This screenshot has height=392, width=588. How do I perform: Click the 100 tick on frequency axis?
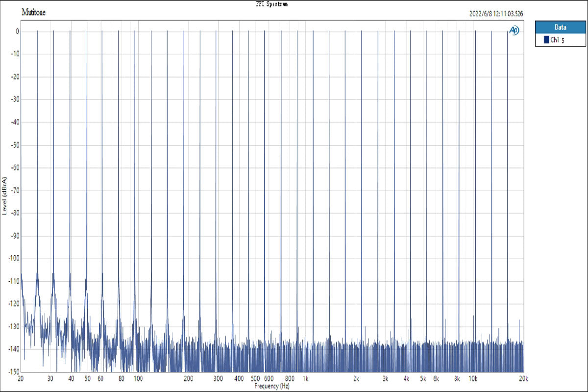pos(138,379)
